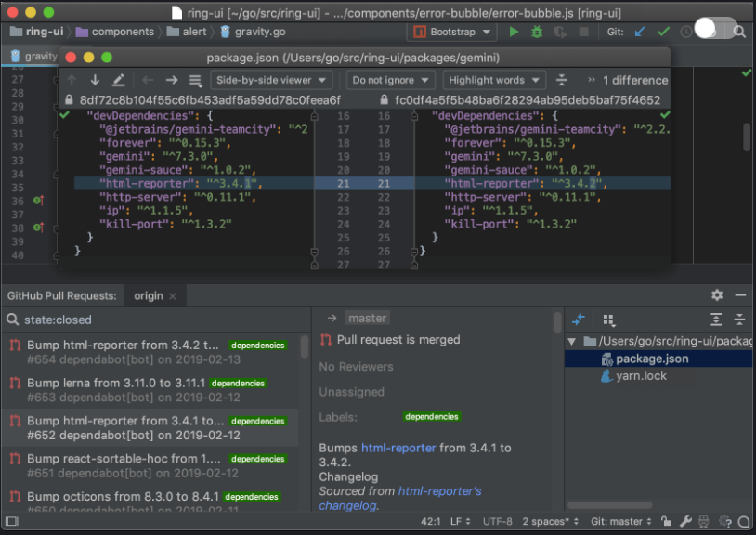Collapse unchanged fragments icon in diff toolbar
Image resolution: width=756 pixels, height=535 pixels.
coord(562,80)
